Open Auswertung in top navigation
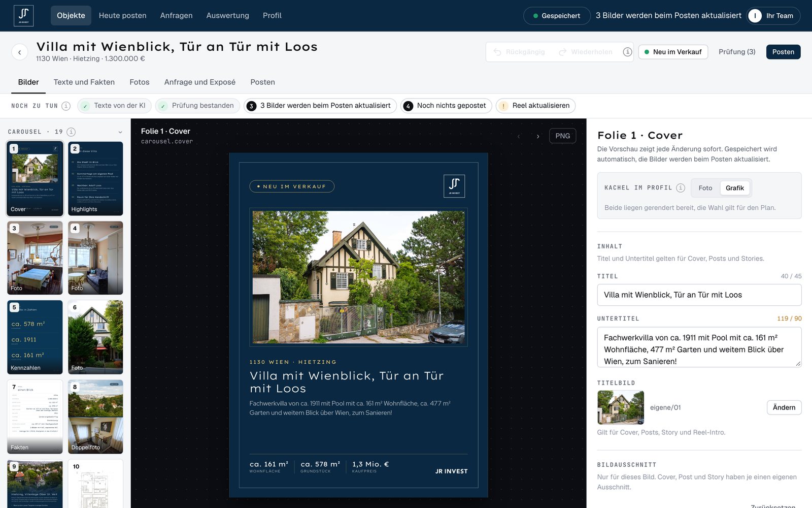Image resolution: width=812 pixels, height=508 pixels. tap(227, 16)
